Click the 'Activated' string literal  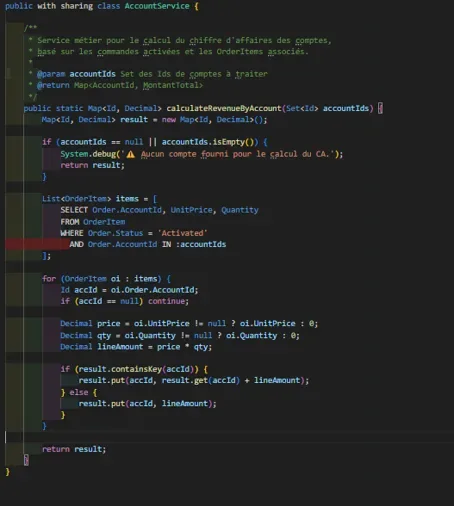click(x=183, y=233)
